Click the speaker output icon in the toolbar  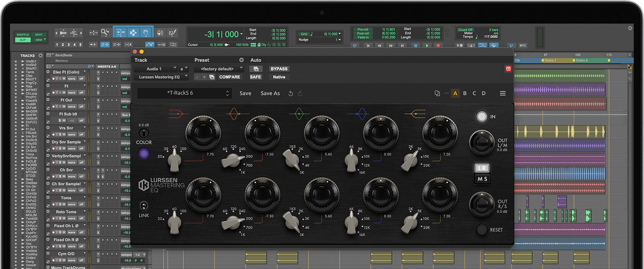click(x=160, y=33)
